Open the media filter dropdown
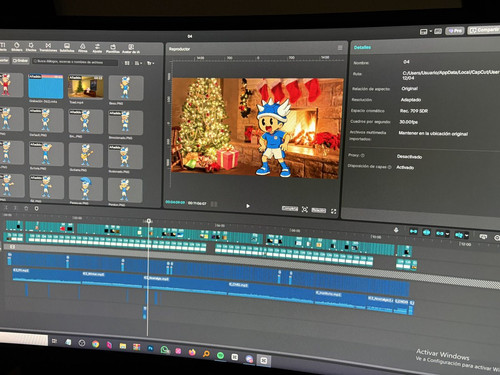This screenshot has height=375, width=500. pos(151,63)
